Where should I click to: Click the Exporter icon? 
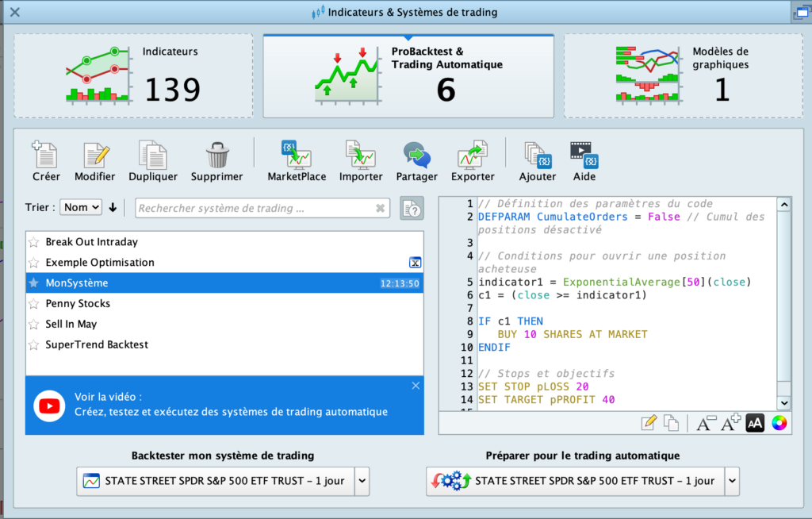473,161
